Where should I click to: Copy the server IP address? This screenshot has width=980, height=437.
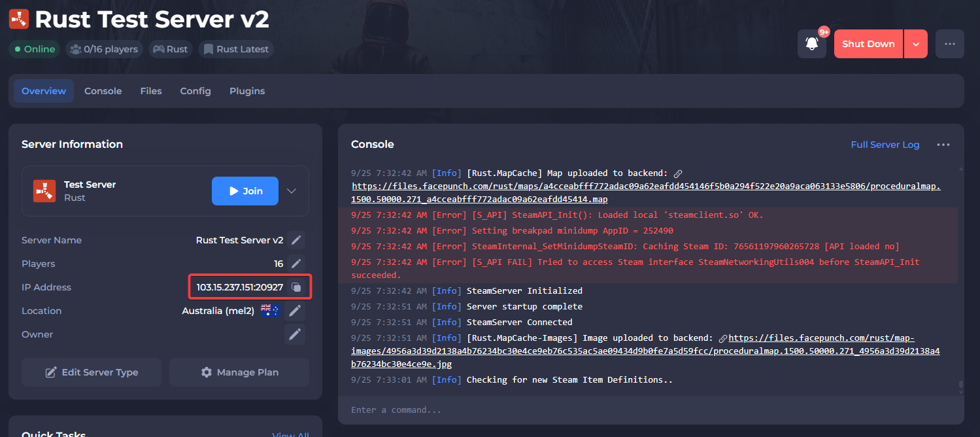click(x=296, y=287)
